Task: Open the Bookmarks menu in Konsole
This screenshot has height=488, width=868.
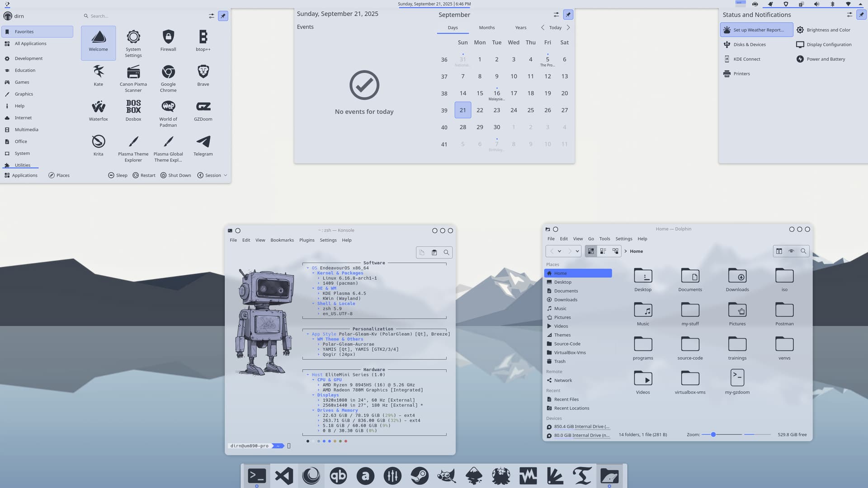Action: click(282, 240)
